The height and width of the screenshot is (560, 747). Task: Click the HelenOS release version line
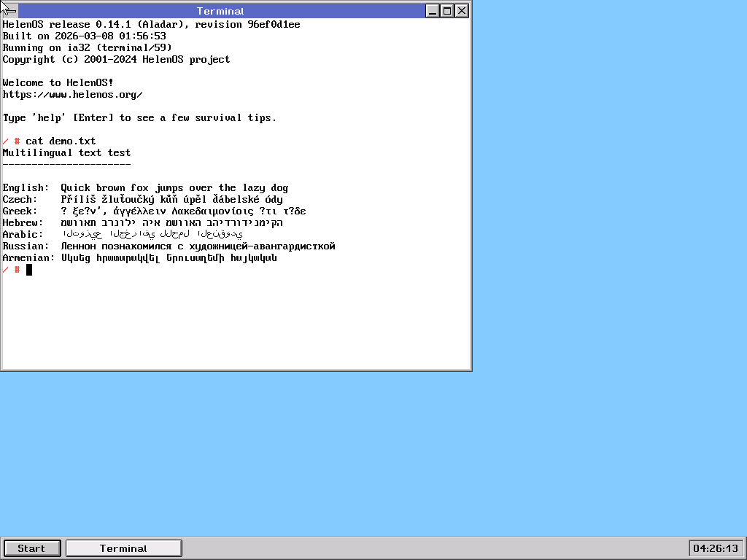[x=151, y=25]
